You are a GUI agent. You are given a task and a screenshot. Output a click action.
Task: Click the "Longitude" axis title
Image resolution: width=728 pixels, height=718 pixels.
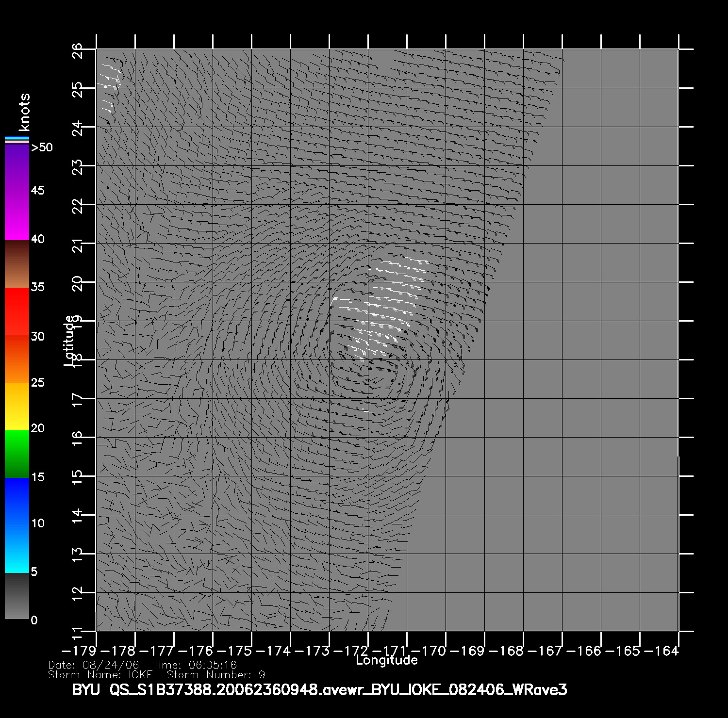pos(386,660)
